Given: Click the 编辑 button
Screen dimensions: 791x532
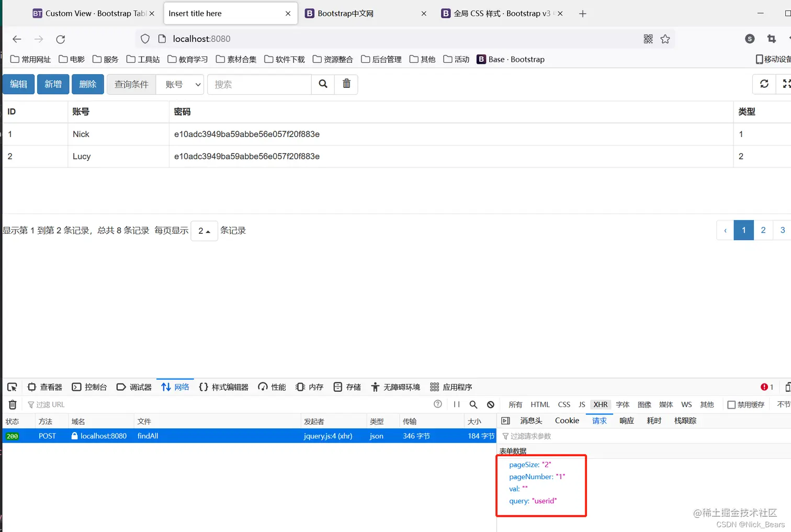Looking at the screenshot, I should tap(19, 84).
